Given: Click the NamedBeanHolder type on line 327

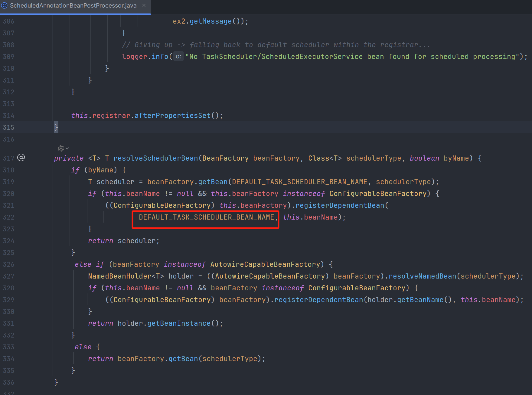Looking at the screenshot, I should (119, 276).
